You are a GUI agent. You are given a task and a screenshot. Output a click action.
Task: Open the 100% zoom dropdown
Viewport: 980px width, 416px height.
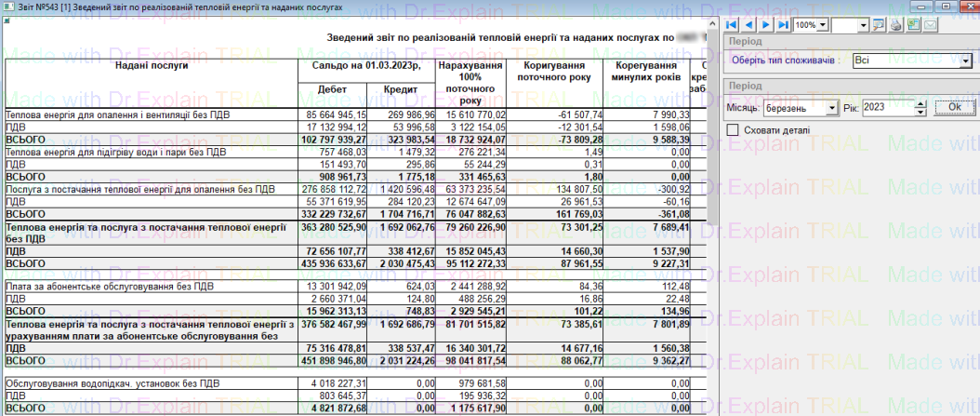pos(824,24)
